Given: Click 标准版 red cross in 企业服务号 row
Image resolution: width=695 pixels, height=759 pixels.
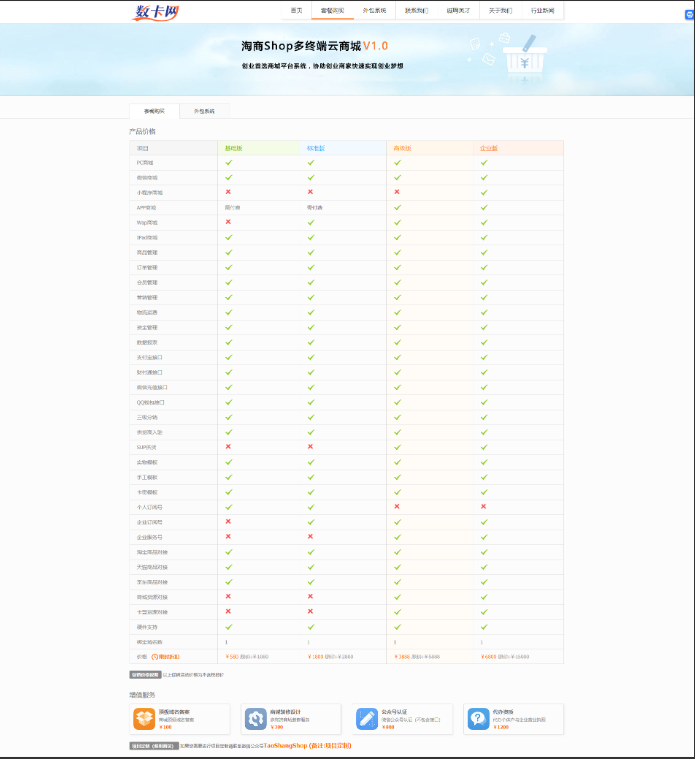Looking at the screenshot, I should coord(310,536).
